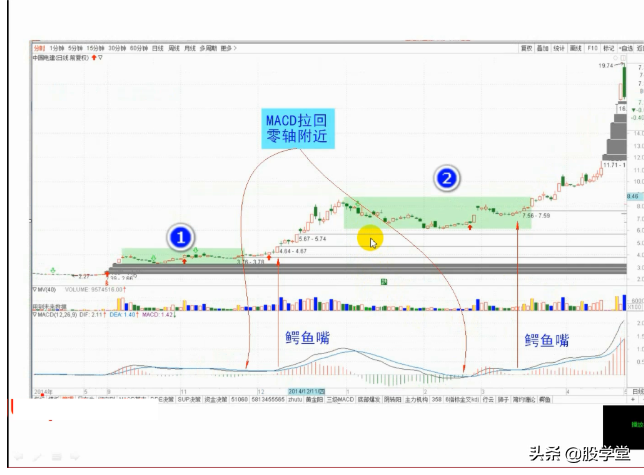Select the 行云 indicator tab
Viewport: 644px width, 475px height.
click(488, 399)
